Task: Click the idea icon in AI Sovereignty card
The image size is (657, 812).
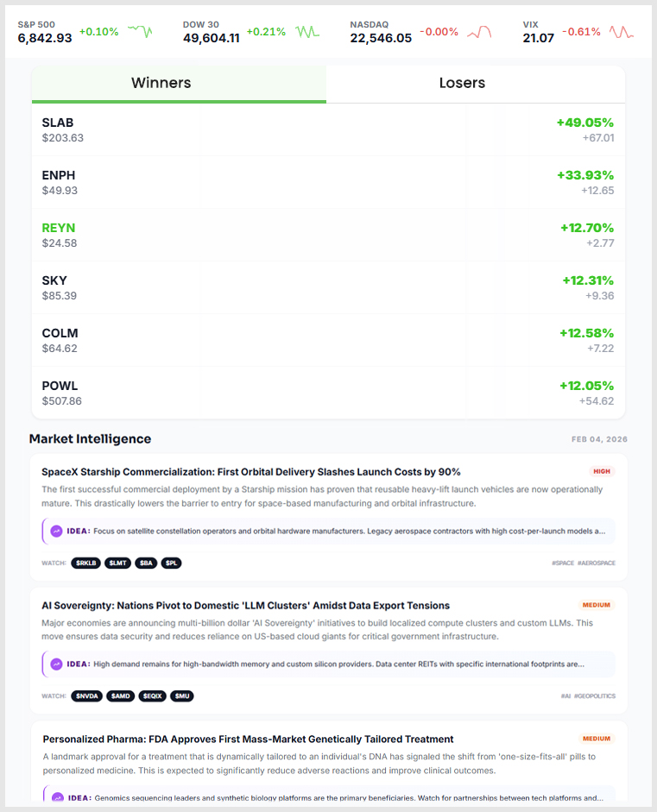Action: [56, 664]
